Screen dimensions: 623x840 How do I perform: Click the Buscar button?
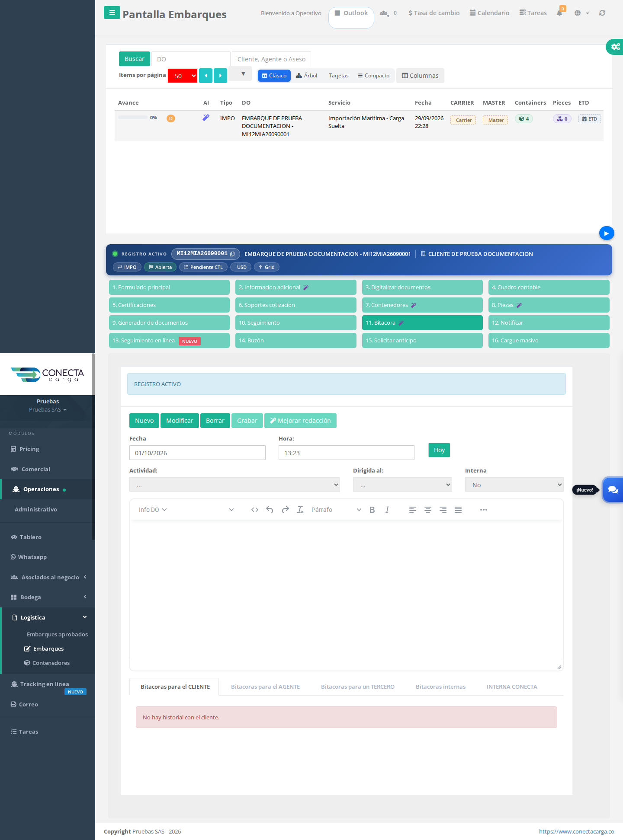pos(135,59)
